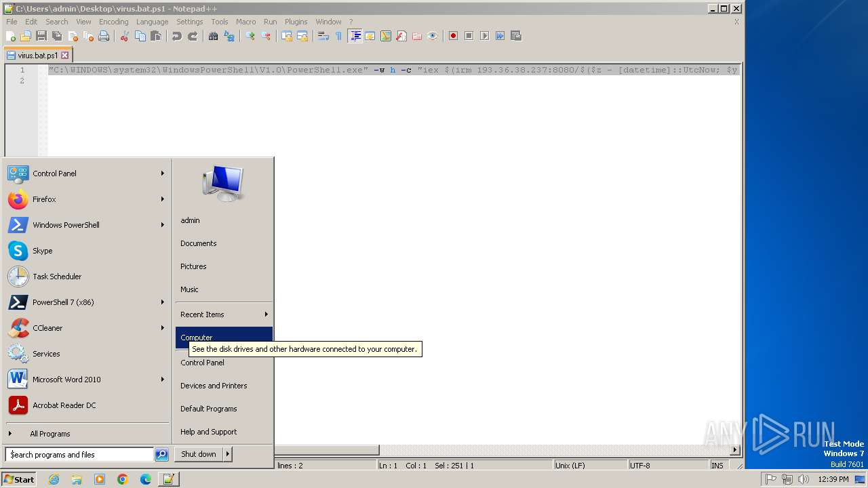Open the Function List toolbar icon
Viewport: 868px width, 488px height.
point(401,36)
